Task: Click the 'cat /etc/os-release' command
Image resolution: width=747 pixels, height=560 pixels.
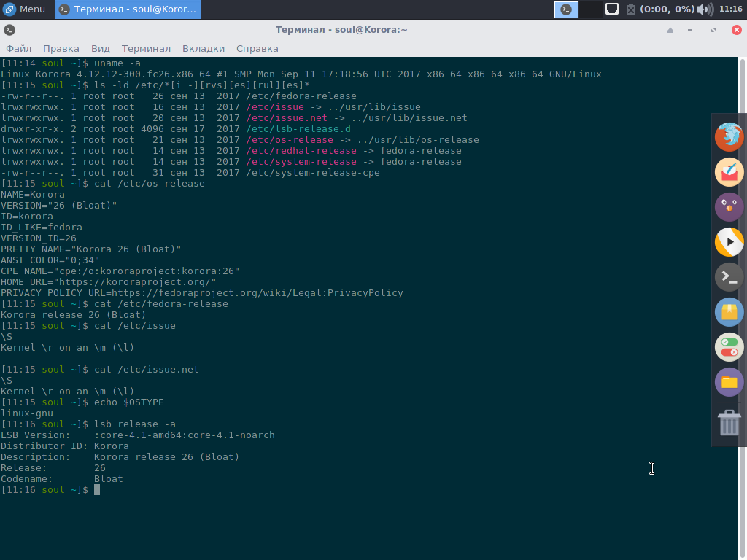Action: tap(150, 184)
